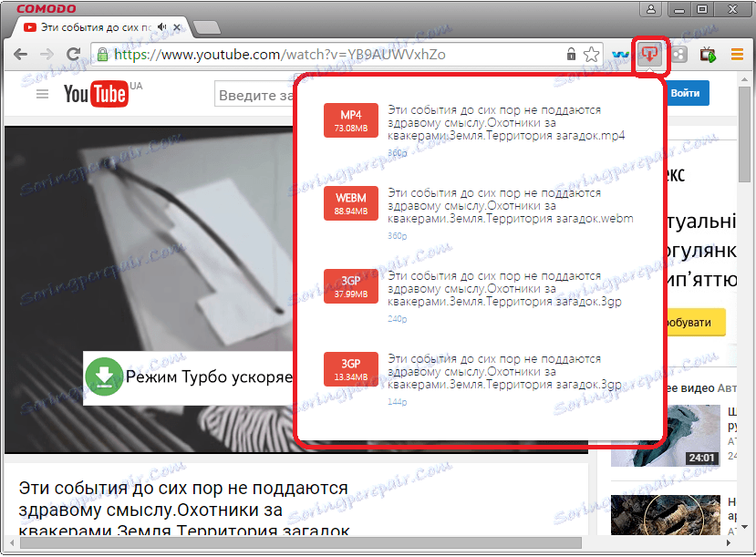Image resolution: width=756 pixels, height=557 pixels.
Task: Click the back navigation arrow
Action: [x=20, y=54]
